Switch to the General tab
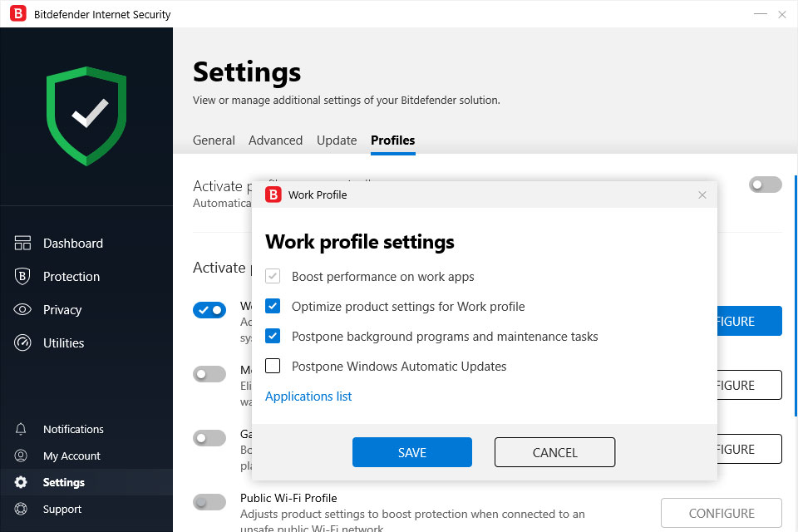The width and height of the screenshot is (798, 532). click(x=214, y=140)
